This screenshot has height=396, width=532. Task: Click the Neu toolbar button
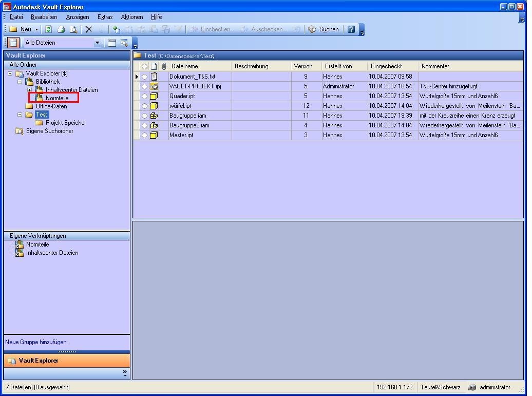[21, 29]
